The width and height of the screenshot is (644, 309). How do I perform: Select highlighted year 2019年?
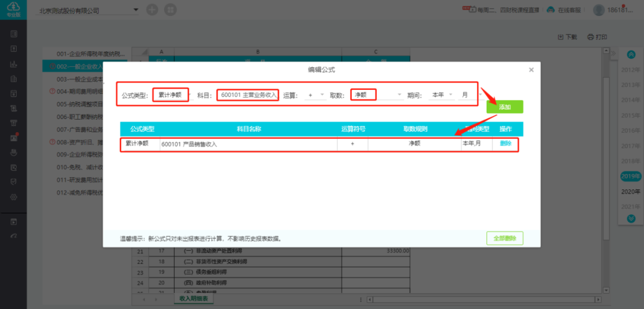click(x=631, y=177)
